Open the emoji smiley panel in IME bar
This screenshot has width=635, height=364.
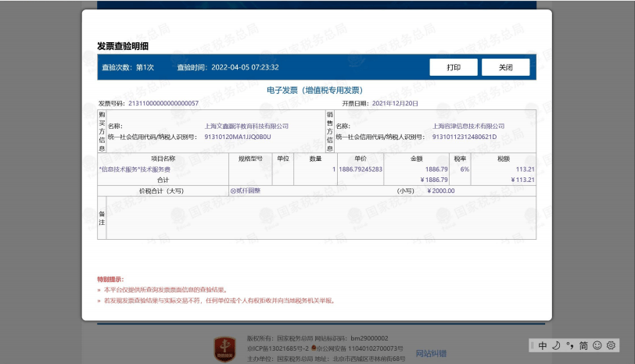pyautogui.click(x=597, y=345)
